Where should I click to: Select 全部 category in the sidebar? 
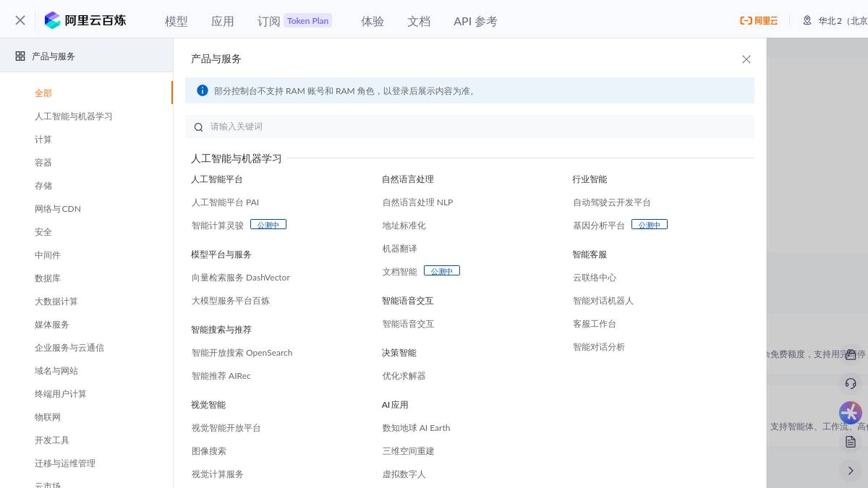tap(43, 93)
